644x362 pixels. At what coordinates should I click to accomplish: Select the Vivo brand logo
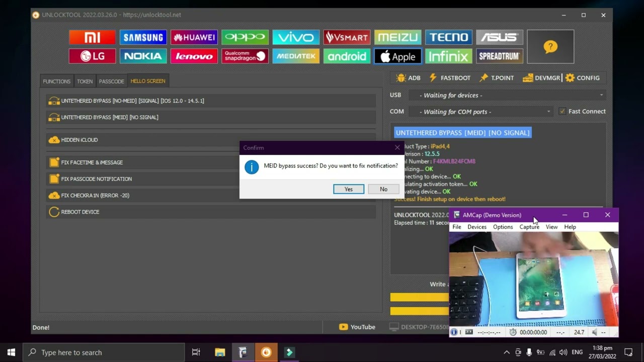coord(296,37)
